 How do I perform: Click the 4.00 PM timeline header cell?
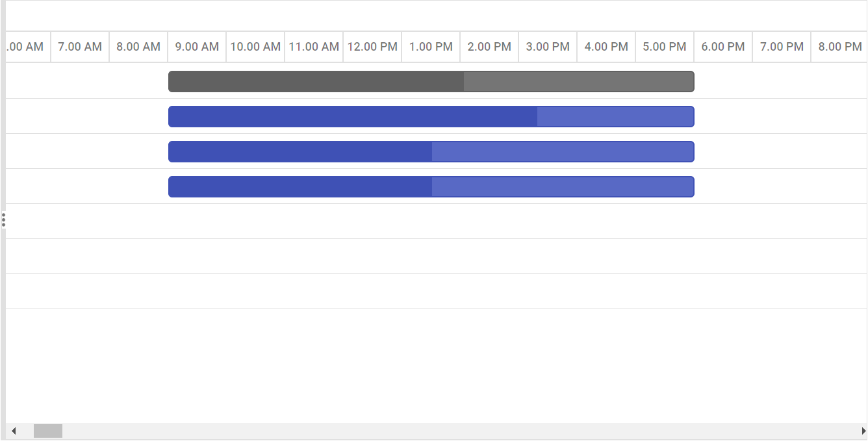click(x=606, y=47)
